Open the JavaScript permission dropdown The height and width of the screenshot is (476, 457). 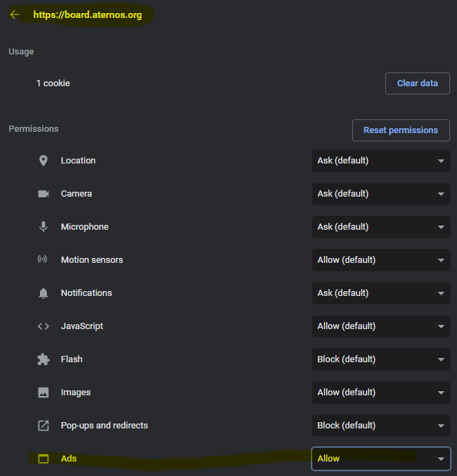[381, 326]
